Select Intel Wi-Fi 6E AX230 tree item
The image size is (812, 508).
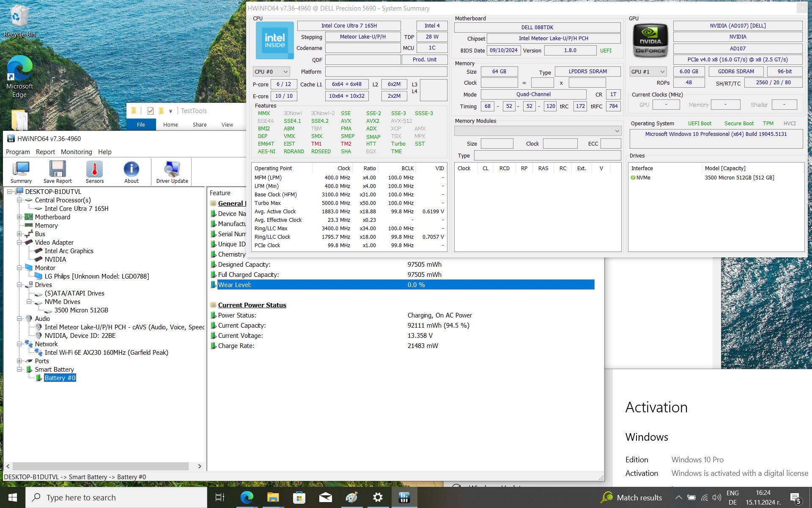pyautogui.click(x=107, y=353)
